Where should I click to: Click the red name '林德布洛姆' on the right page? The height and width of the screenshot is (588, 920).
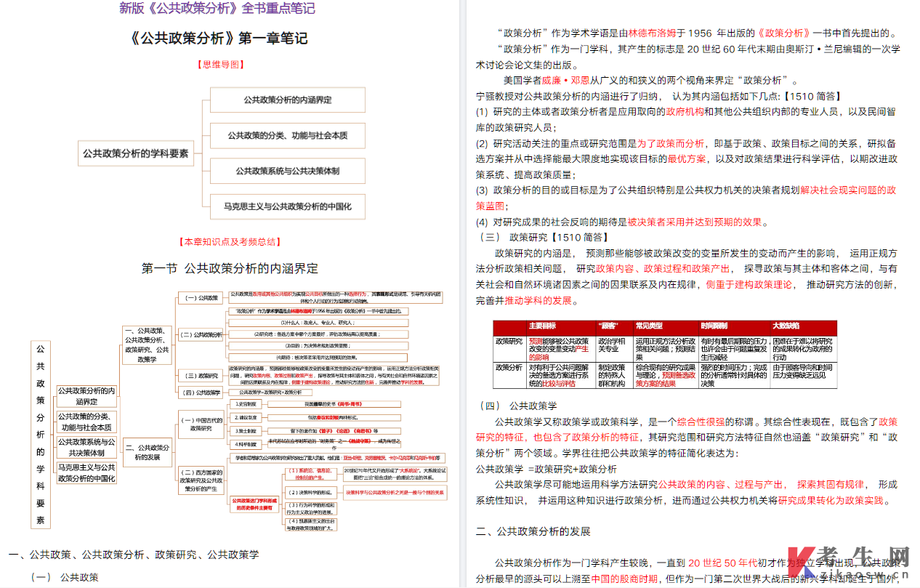tap(653, 33)
